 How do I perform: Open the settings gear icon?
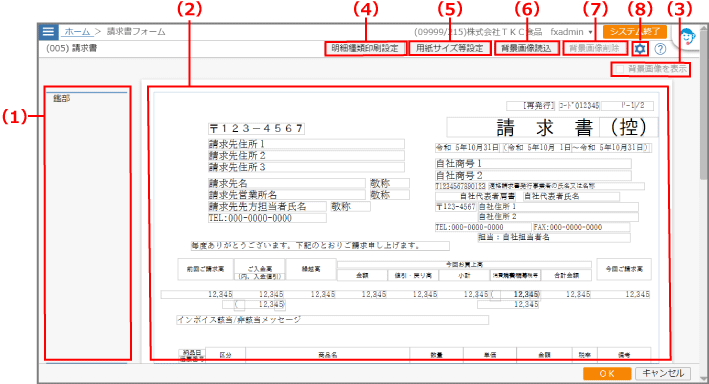click(x=640, y=49)
